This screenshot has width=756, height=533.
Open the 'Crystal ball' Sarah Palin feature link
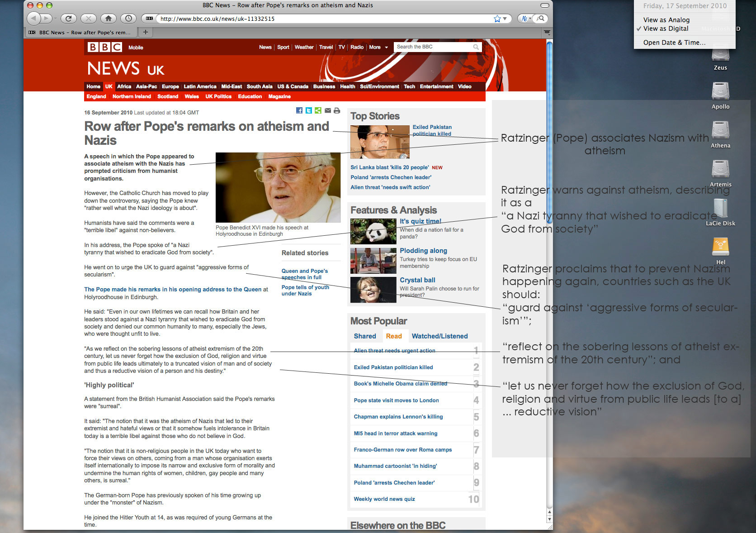tap(417, 280)
